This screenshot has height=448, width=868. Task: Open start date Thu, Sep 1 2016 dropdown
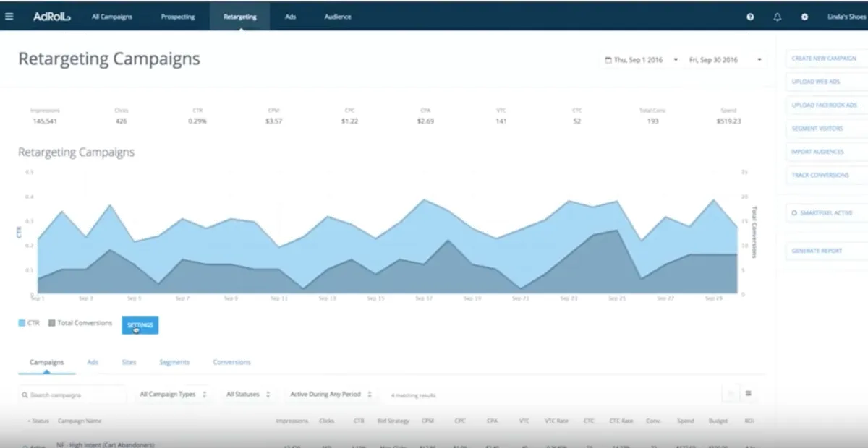coord(642,60)
